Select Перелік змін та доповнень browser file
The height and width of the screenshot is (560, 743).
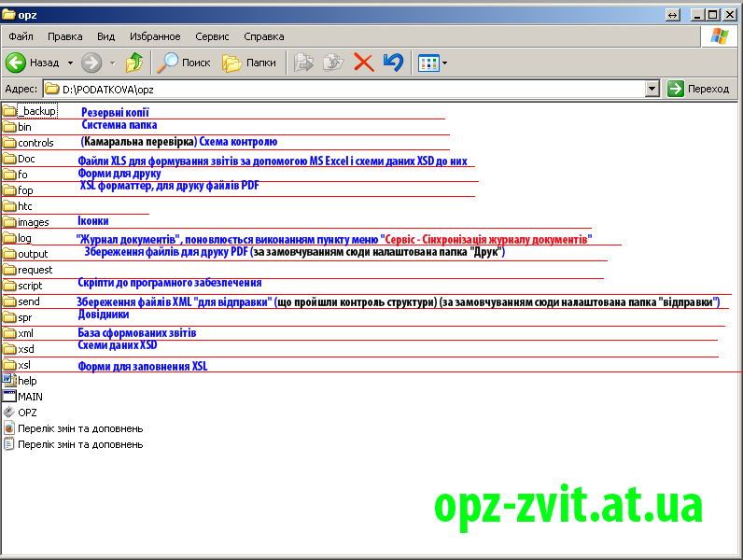pos(73,428)
